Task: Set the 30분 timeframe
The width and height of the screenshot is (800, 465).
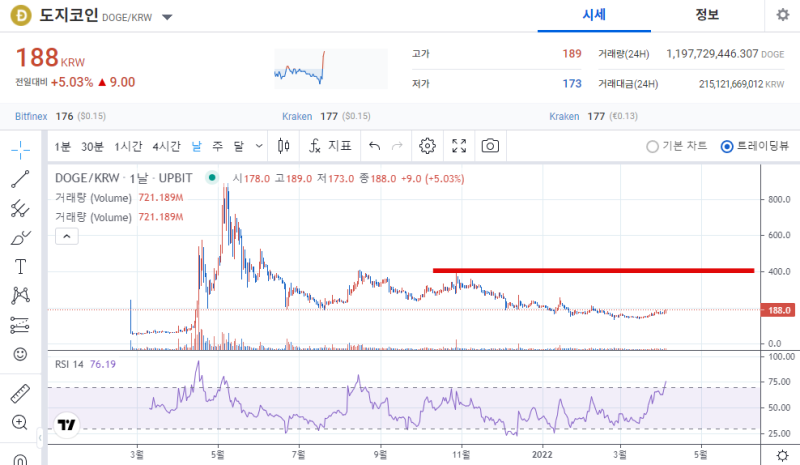Action: click(x=92, y=146)
